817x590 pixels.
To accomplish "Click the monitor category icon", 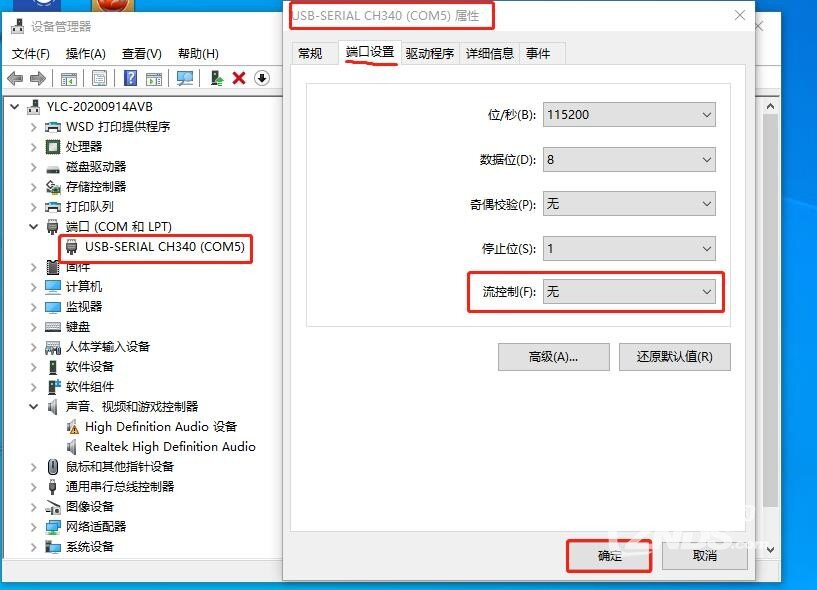I will point(53,307).
